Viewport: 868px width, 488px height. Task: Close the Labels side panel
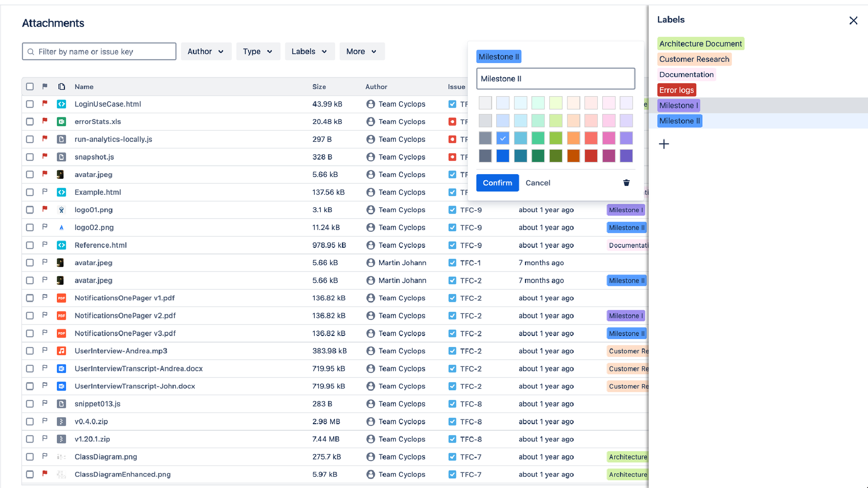tap(853, 20)
